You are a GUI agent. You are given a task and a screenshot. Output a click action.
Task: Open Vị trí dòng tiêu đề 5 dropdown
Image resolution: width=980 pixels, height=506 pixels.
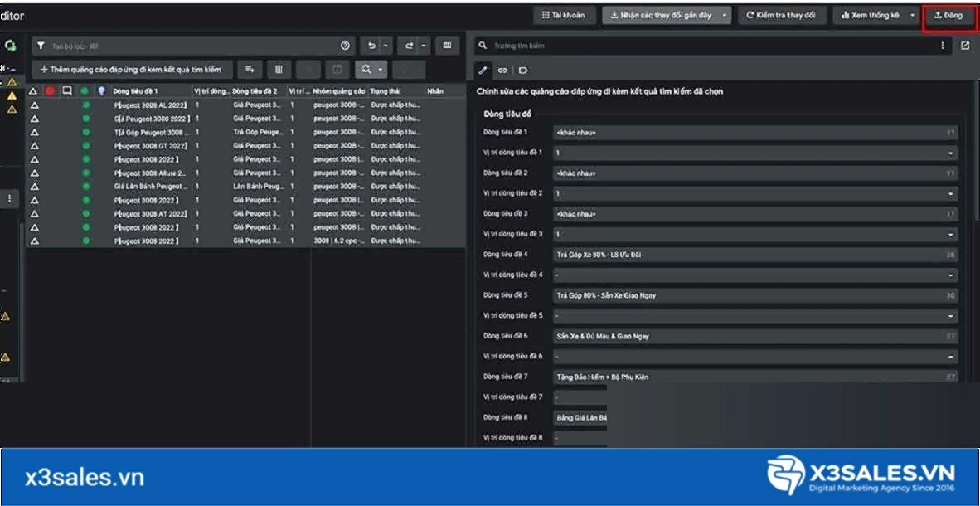[x=755, y=316]
